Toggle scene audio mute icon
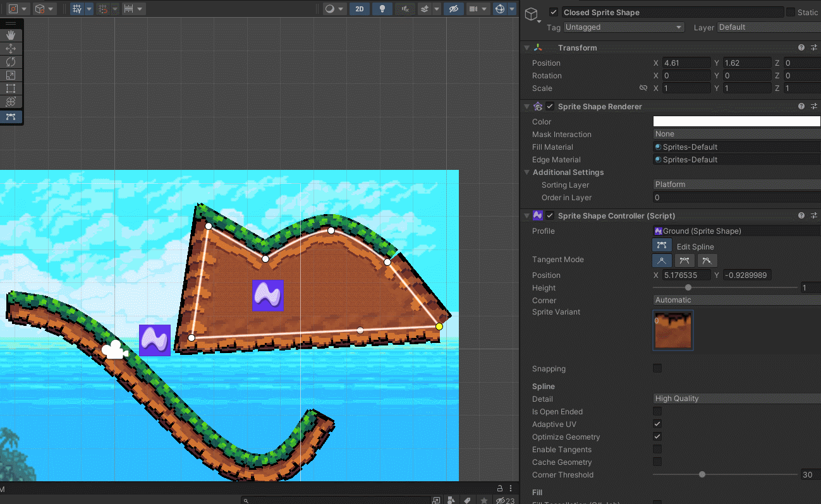Image resolution: width=821 pixels, height=504 pixels. click(x=404, y=9)
